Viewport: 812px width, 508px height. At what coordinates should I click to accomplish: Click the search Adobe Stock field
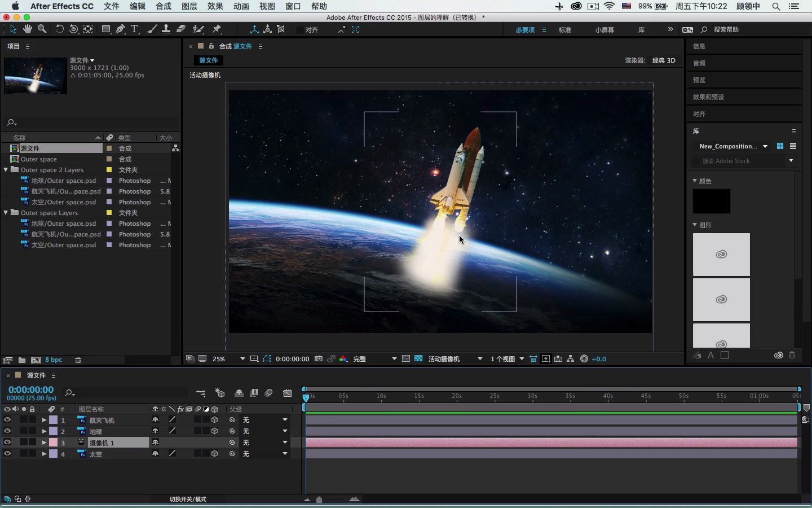point(739,161)
